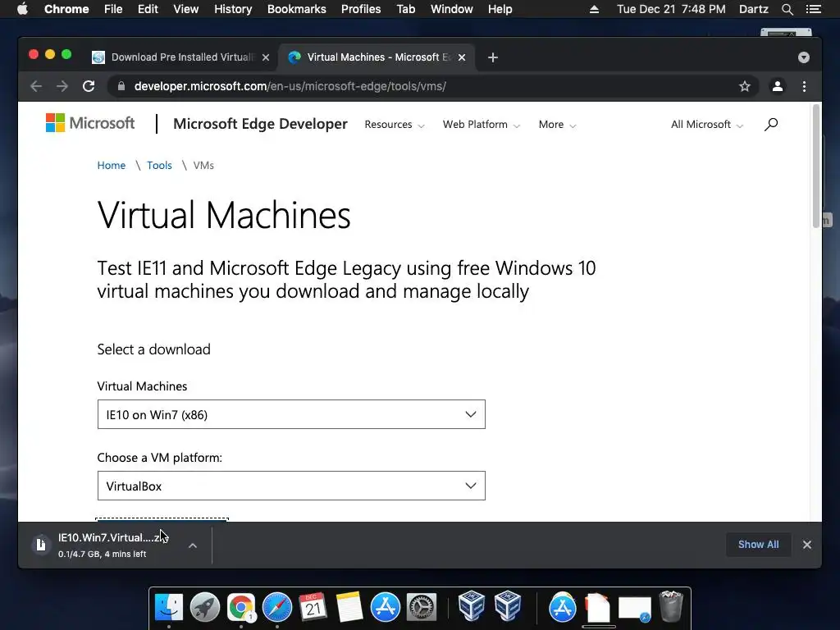The width and height of the screenshot is (840, 630).
Task: Bookmark this page with the star icon
Action: click(745, 86)
